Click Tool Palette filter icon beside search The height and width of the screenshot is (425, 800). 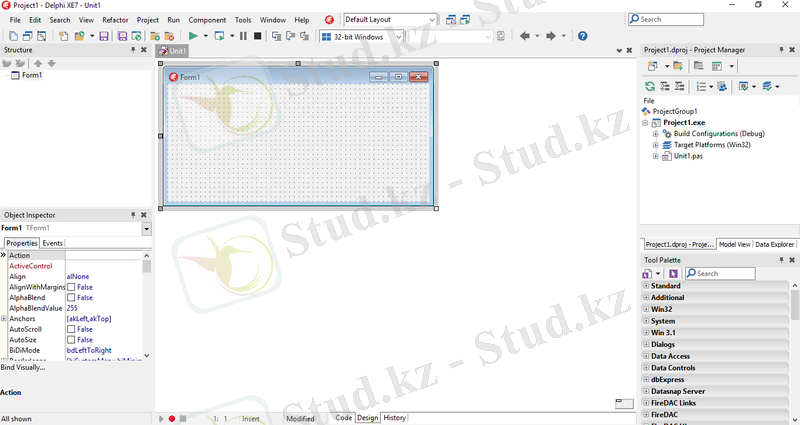pyautogui.click(x=673, y=273)
